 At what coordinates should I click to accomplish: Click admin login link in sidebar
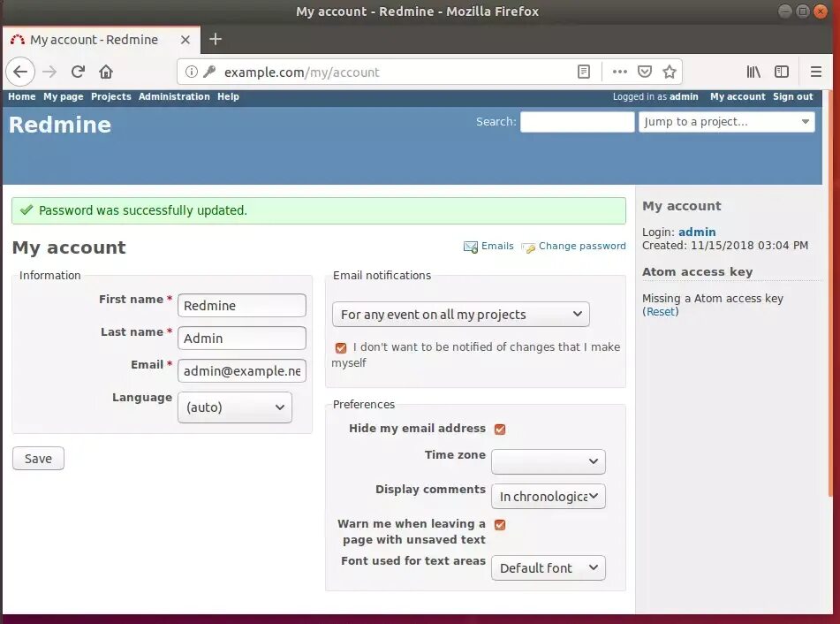697,232
